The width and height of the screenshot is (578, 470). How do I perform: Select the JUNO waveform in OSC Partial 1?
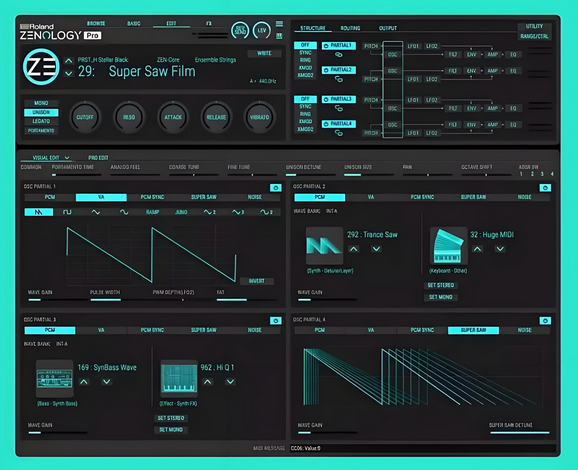(181, 212)
